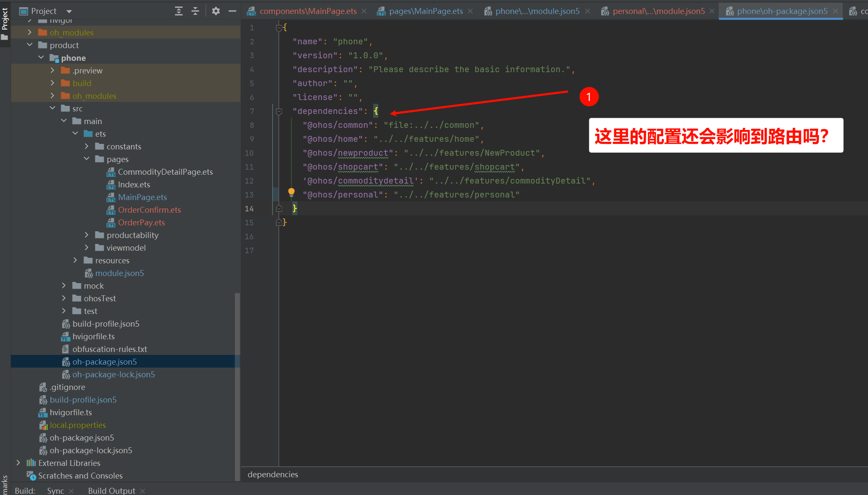Click Project tree vertical scrollbar
Viewport: 868px width, 495px height.
[x=237, y=386]
